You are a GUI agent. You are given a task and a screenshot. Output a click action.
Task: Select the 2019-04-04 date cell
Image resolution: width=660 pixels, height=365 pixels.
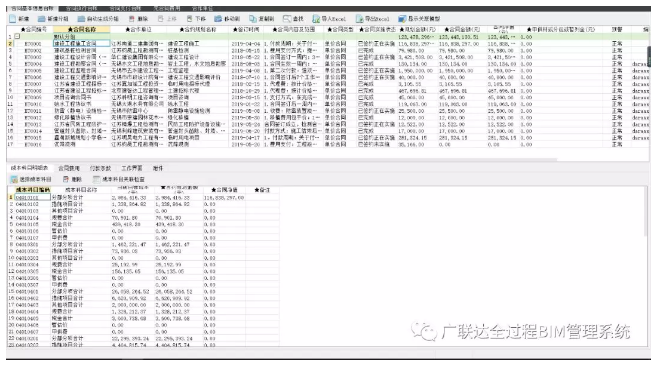[x=246, y=43]
